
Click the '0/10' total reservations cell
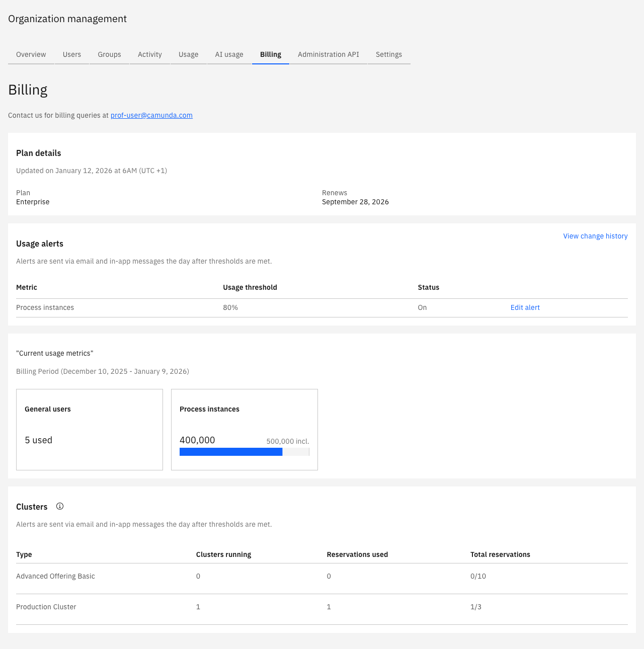tap(478, 576)
